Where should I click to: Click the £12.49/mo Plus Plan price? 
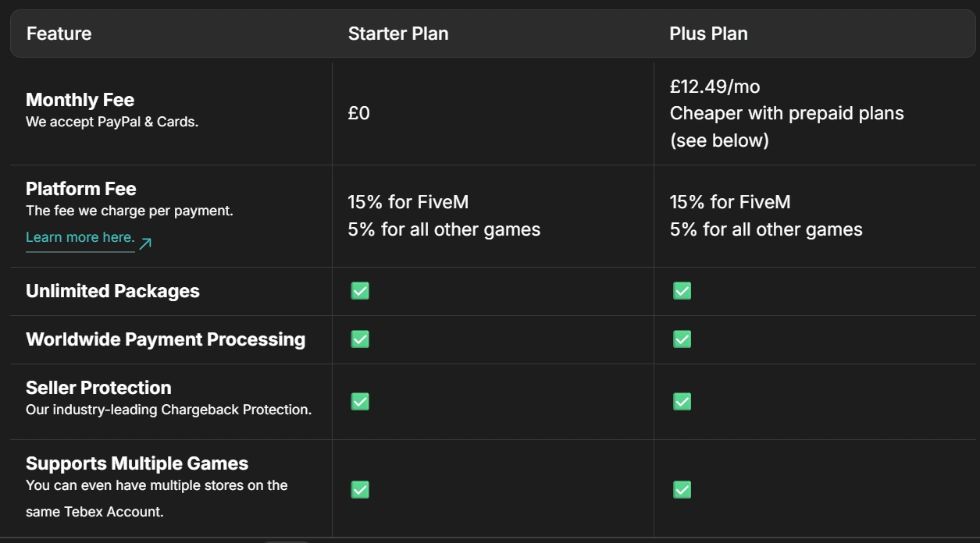coord(715,87)
